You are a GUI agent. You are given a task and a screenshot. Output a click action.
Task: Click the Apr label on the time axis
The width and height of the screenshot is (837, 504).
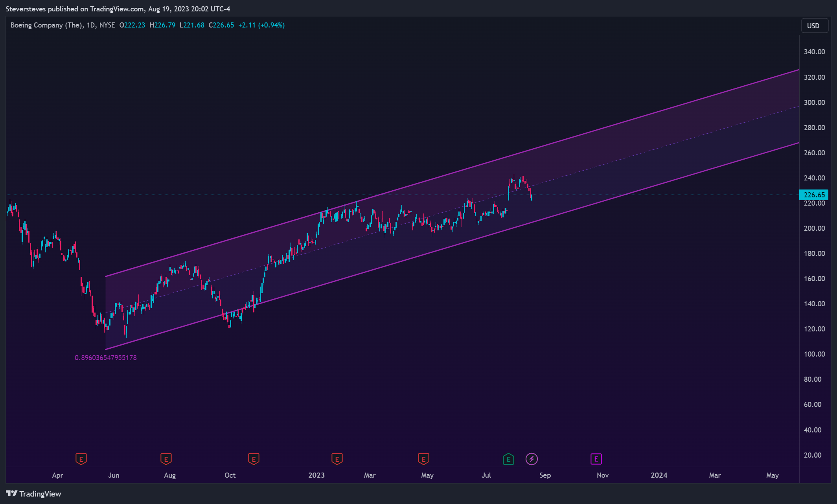57,475
